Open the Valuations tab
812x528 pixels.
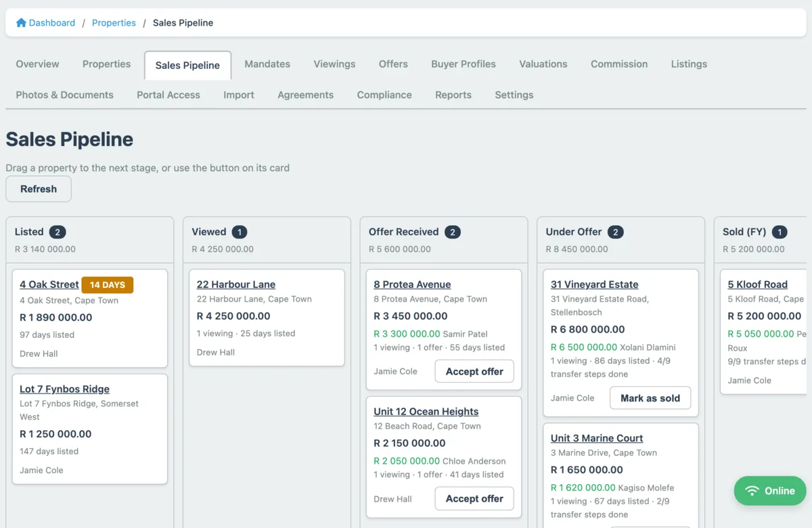[543, 64]
